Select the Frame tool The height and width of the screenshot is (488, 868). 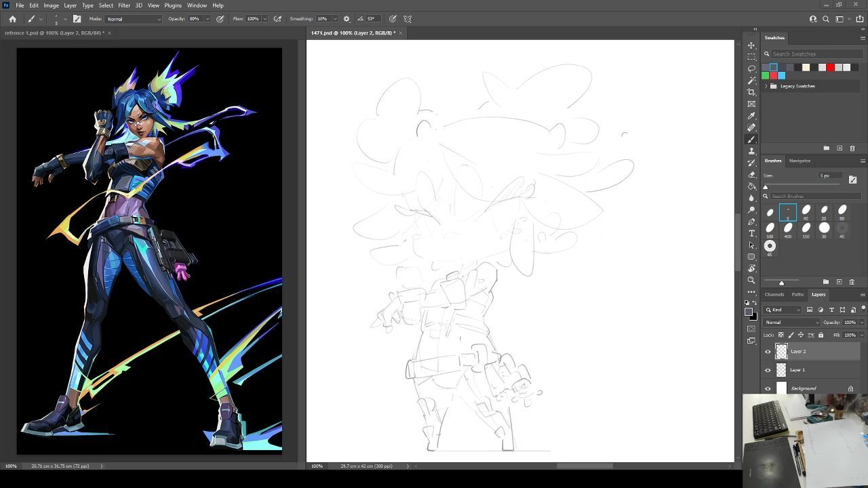pos(751,104)
